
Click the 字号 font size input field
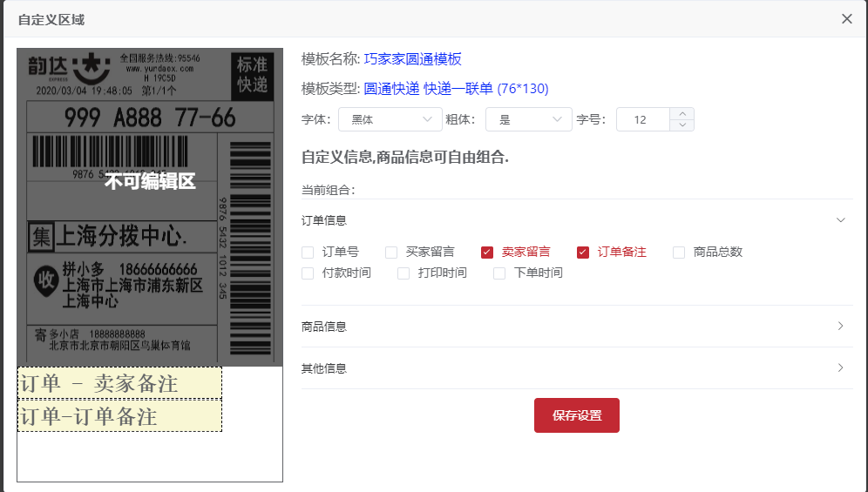[x=641, y=119]
